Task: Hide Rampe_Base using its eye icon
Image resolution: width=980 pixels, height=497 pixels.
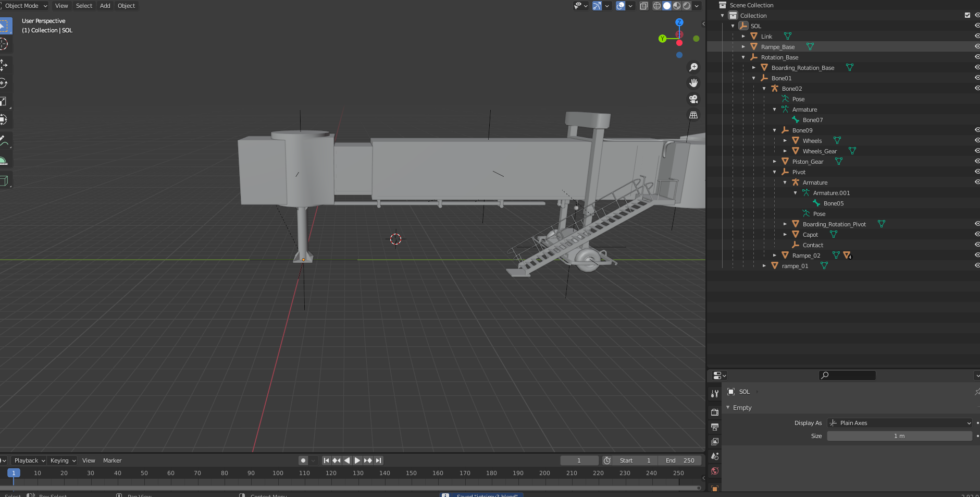Action: [x=977, y=46]
